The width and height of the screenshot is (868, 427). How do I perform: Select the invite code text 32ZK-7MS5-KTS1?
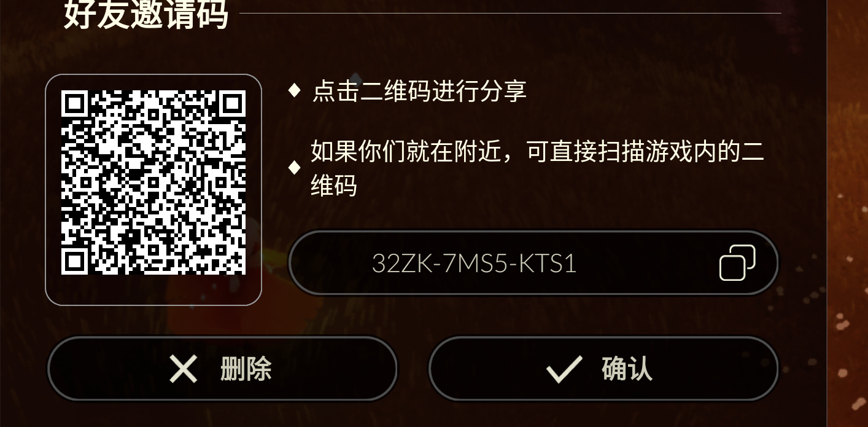pos(474,264)
